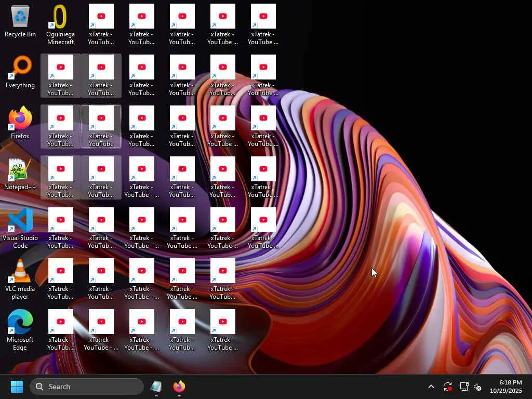Image resolution: width=532 pixels, height=399 pixels.
Task: Select xTatrek shortcut right beside Visual Studio Code
Action: click(x=60, y=228)
